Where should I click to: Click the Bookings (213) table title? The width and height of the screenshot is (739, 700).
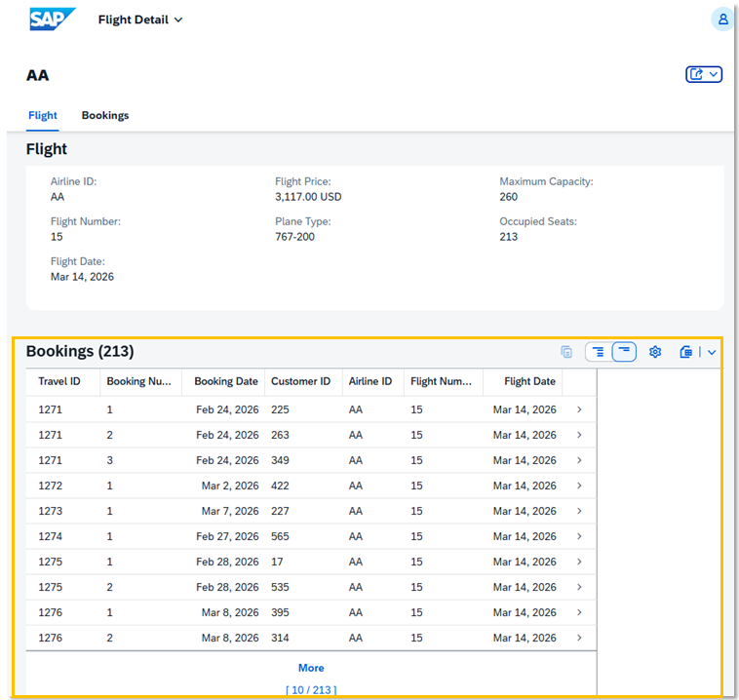tap(80, 352)
